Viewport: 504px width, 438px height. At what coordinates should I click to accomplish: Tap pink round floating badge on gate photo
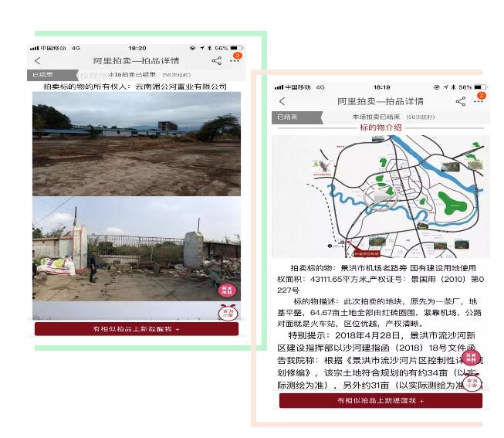tap(227, 290)
